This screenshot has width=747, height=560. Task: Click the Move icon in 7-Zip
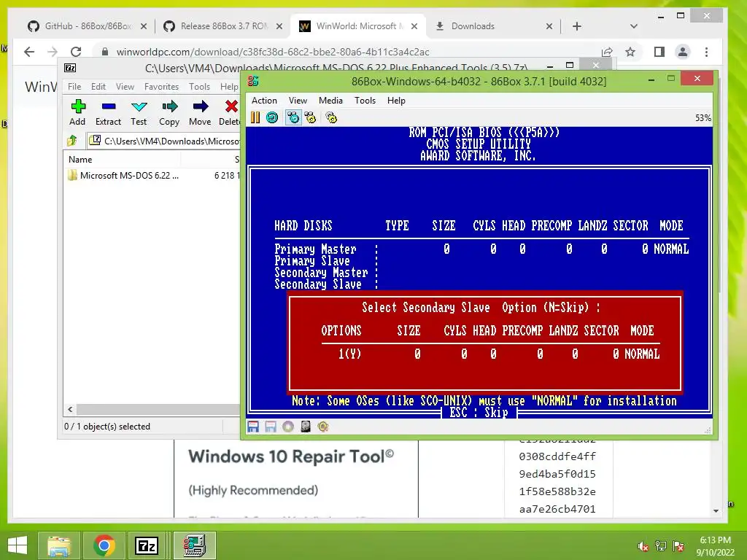(x=200, y=113)
